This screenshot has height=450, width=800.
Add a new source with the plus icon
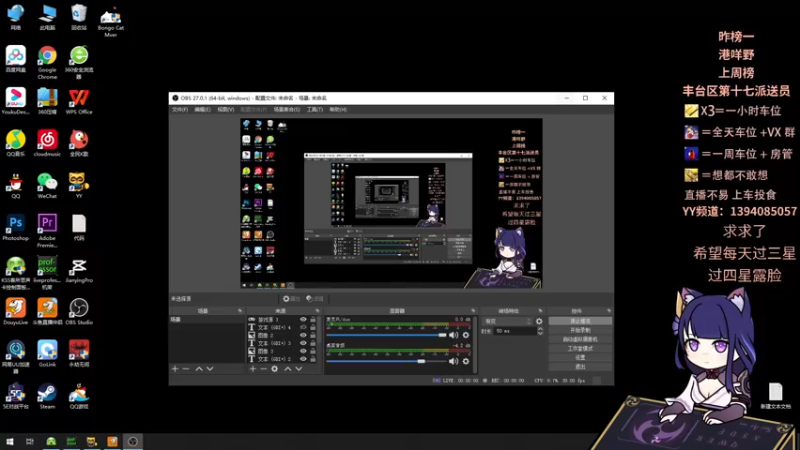coord(253,368)
